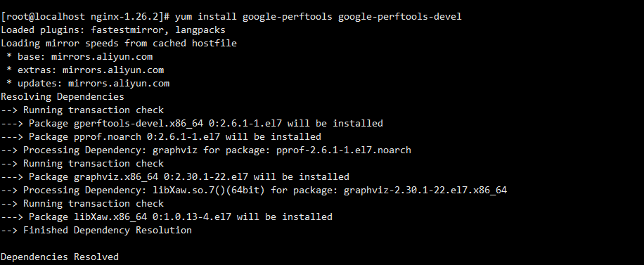644x265 pixels.
Task: Click the gperftools-devel.x86_64 package line
Action: (x=192, y=124)
